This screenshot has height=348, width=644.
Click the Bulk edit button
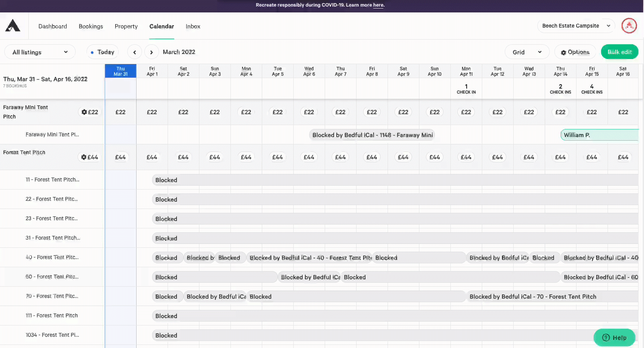pyautogui.click(x=620, y=52)
